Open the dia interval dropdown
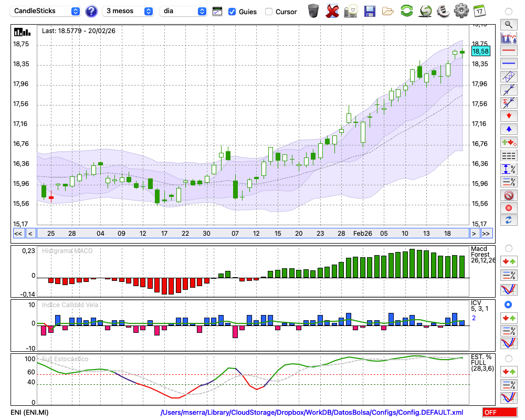Screen dimensions: 525x420 183,11
